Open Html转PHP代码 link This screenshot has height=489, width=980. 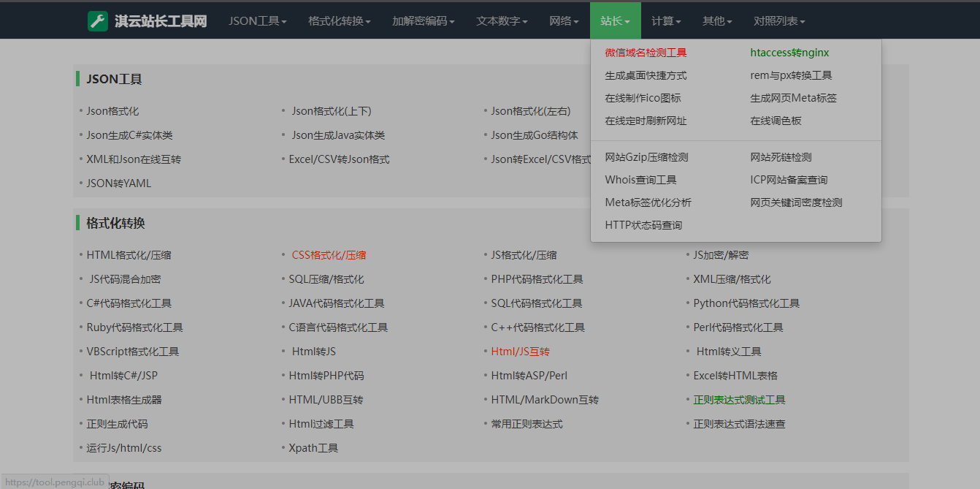(x=326, y=376)
